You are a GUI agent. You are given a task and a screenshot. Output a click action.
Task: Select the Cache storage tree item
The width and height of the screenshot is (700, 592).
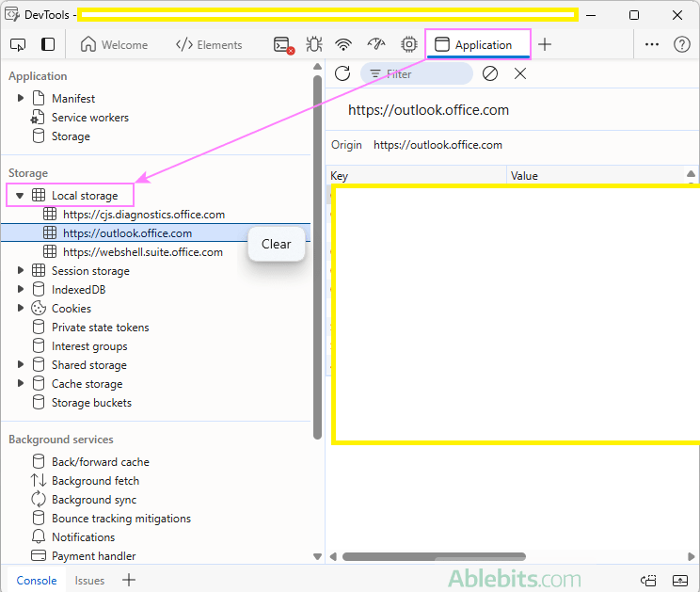pos(87,383)
